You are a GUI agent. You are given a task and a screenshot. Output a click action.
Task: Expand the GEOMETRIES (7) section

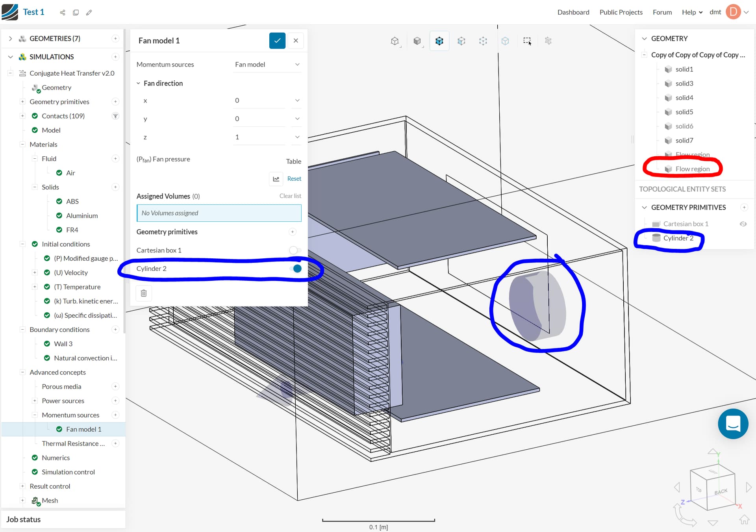pos(11,39)
